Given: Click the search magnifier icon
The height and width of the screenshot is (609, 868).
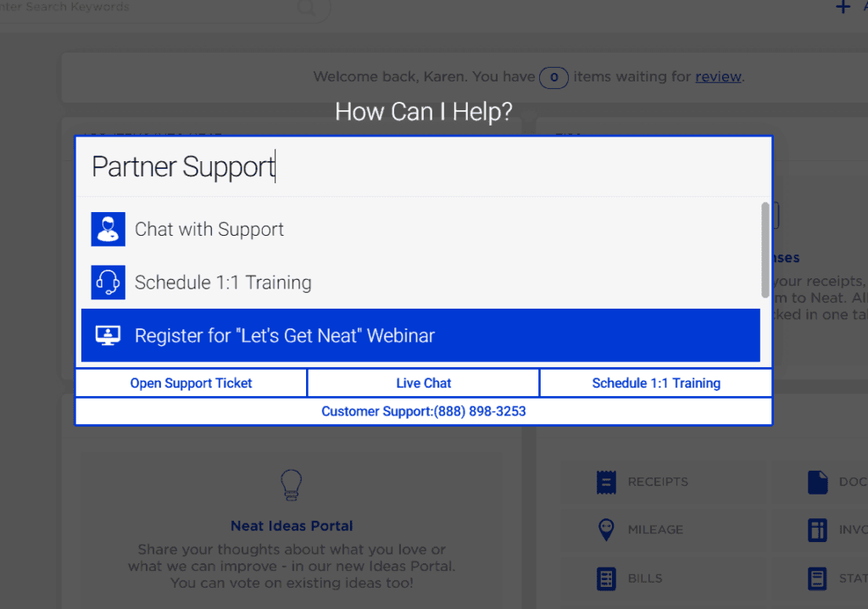Looking at the screenshot, I should 306,8.
